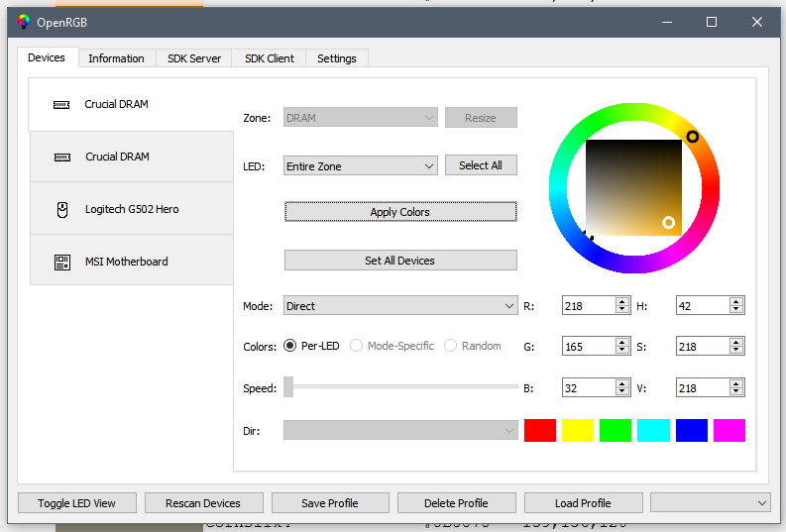Screen dimensions: 786x532
Task: Open the Settings tab
Action: pos(337,58)
